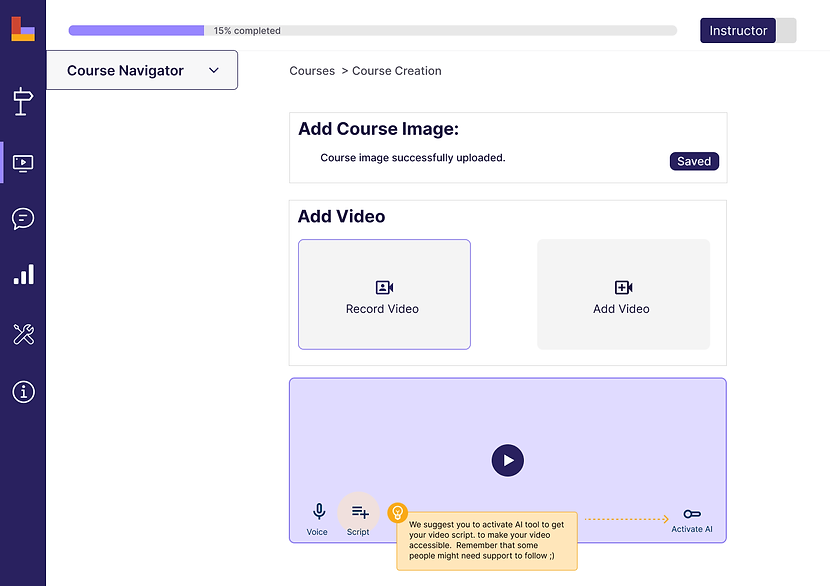Go to Courses breadcrumb link

[x=312, y=71]
